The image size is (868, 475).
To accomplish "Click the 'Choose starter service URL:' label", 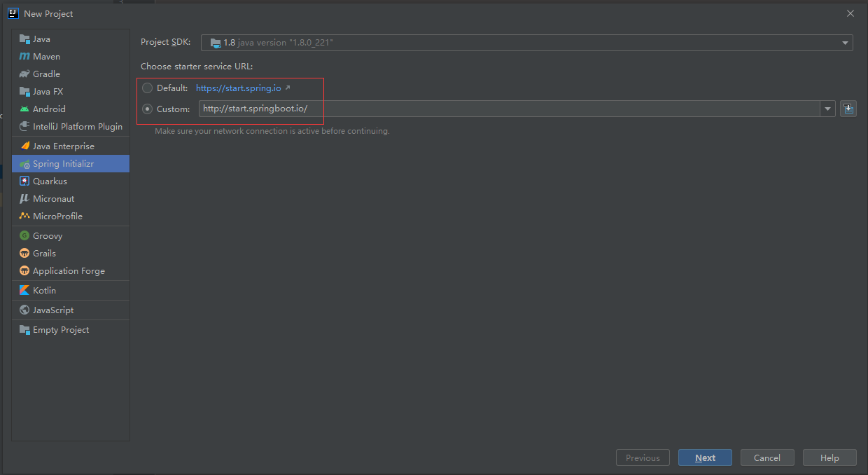I will pyautogui.click(x=197, y=67).
